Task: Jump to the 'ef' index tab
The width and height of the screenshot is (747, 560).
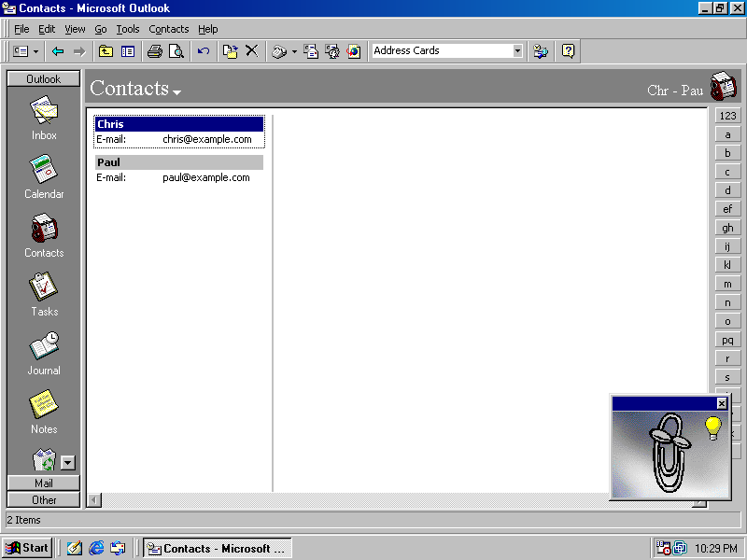Action: pyautogui.click(x=727, y=208)
